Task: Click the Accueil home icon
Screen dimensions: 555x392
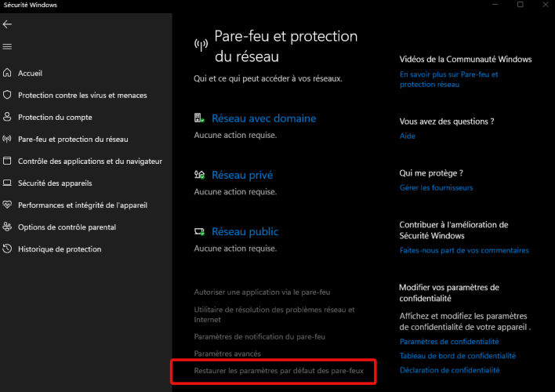Action: pyautogui.click(x=7, y=73)
